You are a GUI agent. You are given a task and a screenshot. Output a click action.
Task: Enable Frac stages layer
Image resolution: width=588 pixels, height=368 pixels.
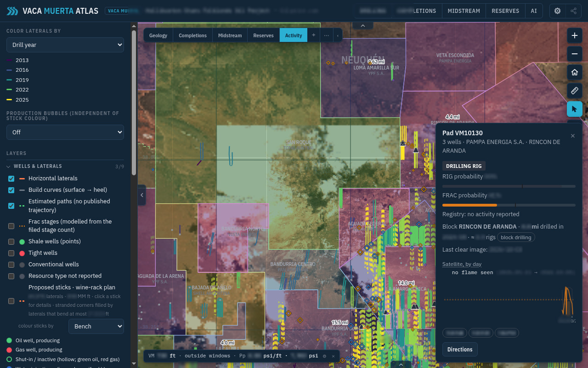pyautogui.click(x=11, y=226)
